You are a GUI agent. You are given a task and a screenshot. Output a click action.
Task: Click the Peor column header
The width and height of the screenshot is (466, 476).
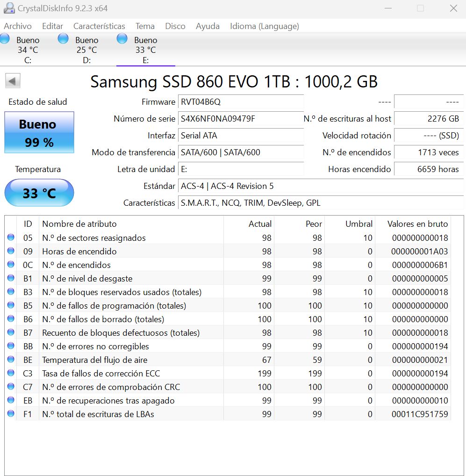(300, 224)
